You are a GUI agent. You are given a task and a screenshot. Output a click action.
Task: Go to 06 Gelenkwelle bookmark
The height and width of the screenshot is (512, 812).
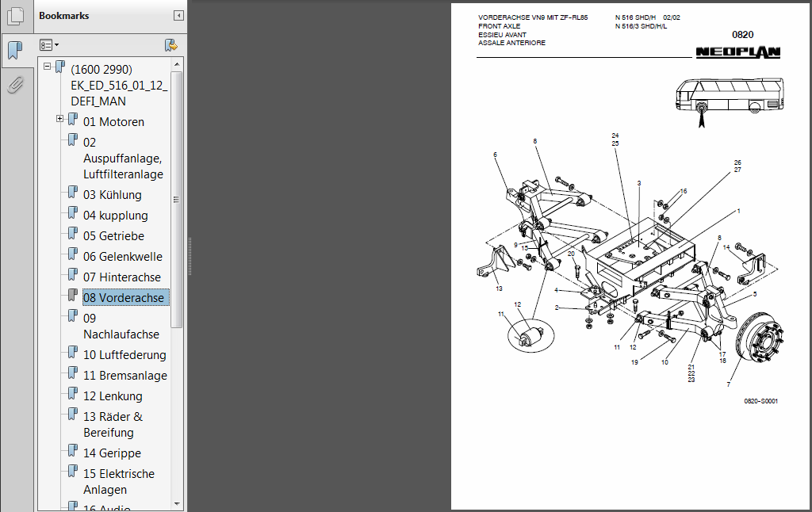(123, 257)
